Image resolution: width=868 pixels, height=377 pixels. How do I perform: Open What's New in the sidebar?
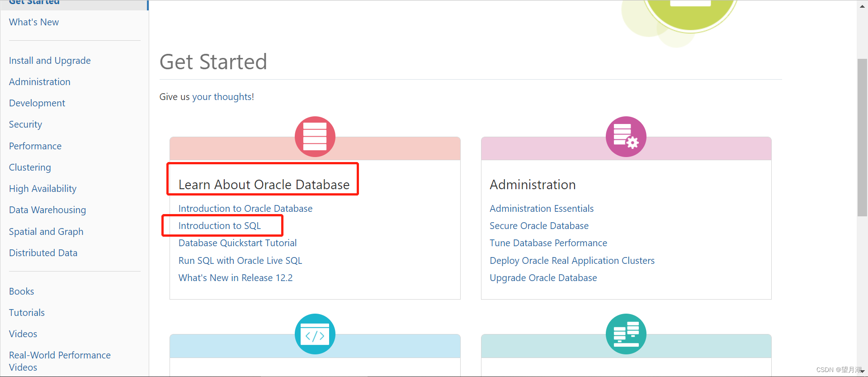[34, 22]
